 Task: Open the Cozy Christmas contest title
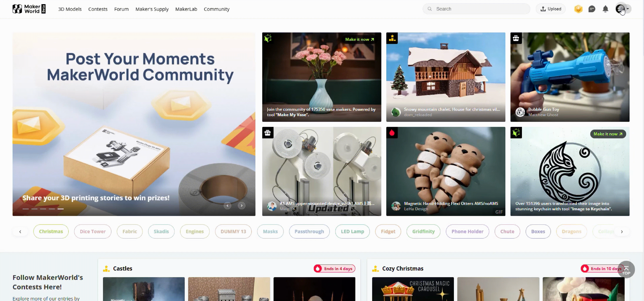pyautogui.click(x=403, y=269)
